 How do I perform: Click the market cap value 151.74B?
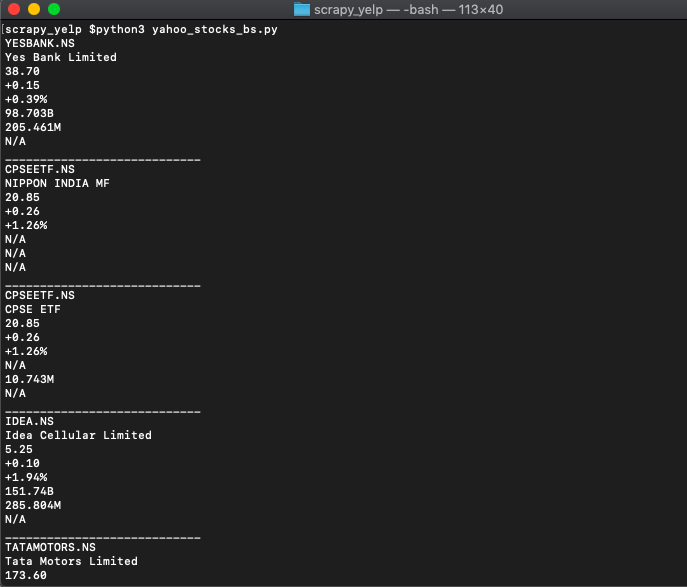[x=29, y=492]
